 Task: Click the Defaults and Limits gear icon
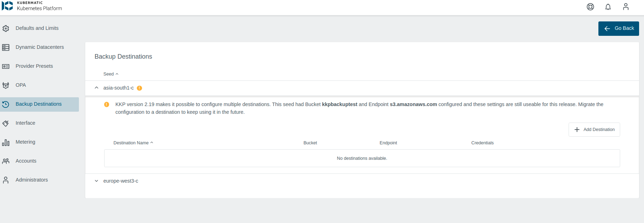coord(6,28)
